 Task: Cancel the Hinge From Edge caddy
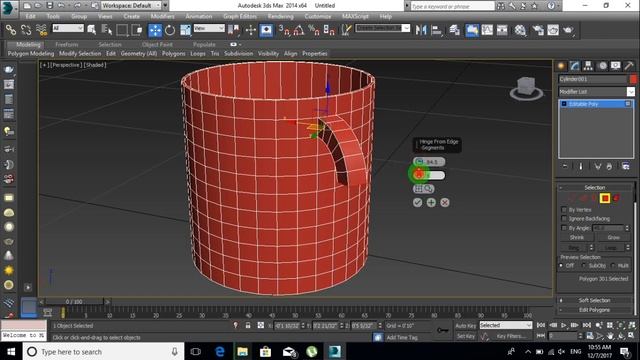[x=445, y=202]
